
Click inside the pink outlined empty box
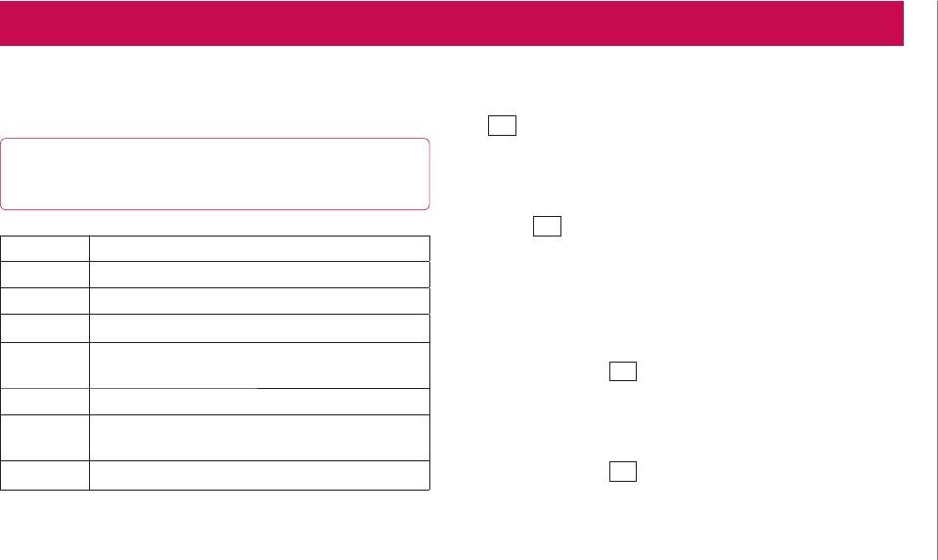[215, 174]
